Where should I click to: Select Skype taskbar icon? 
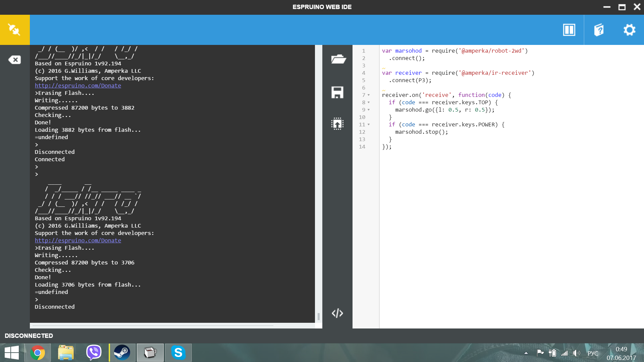pyautogui.click(x=178, y=353)
